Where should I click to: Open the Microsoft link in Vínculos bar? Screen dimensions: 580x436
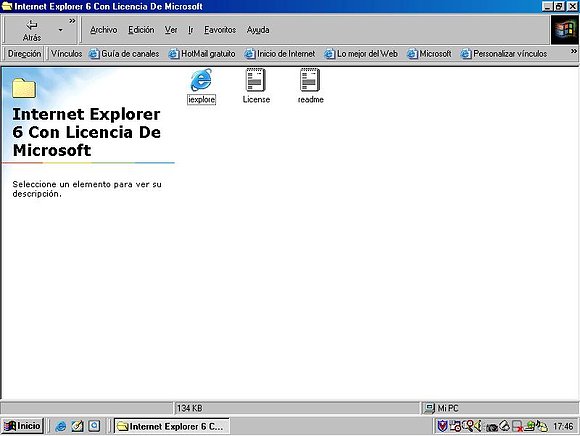coord(429,54)
